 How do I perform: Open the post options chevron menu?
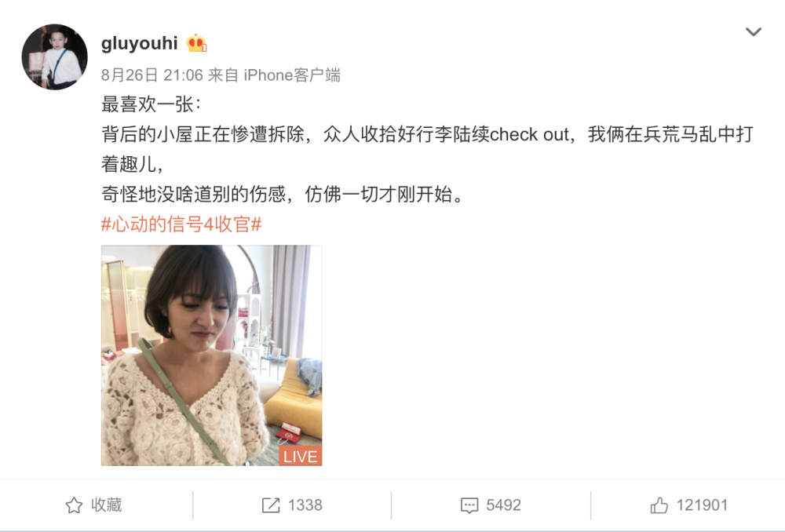(x=753, y=32)
